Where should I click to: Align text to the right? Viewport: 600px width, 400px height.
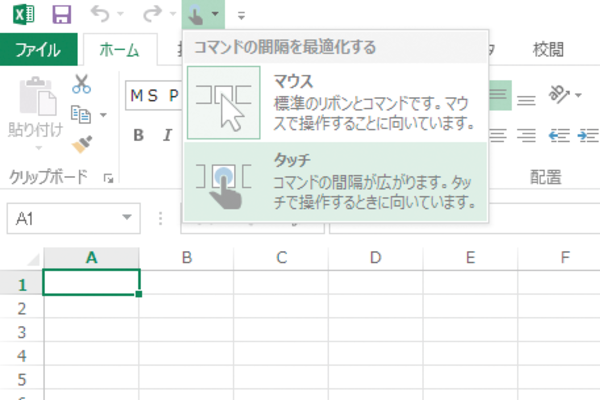(526, 136)
